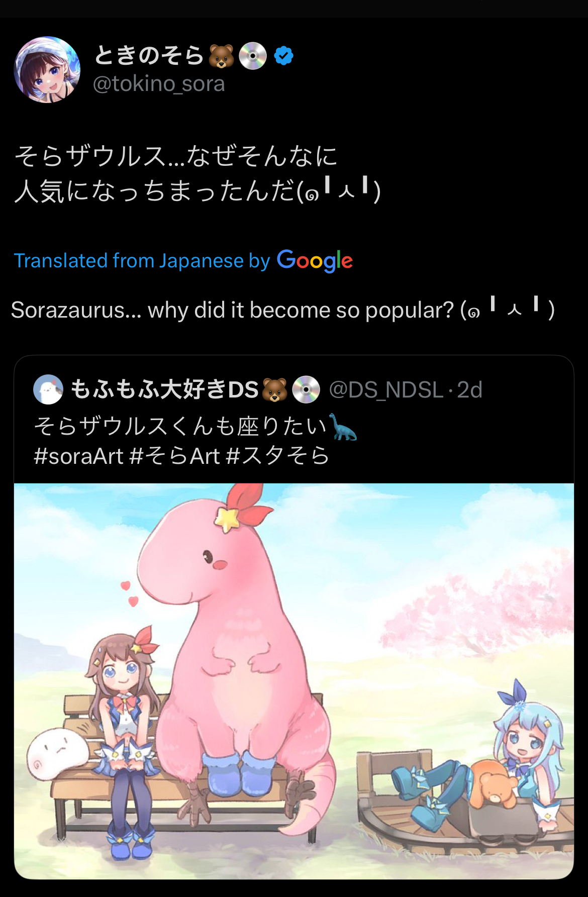The width and height of the screenshot is (588, 897).
Task: Open the #スタそら hashtag
Action: (x=278, y=456)
